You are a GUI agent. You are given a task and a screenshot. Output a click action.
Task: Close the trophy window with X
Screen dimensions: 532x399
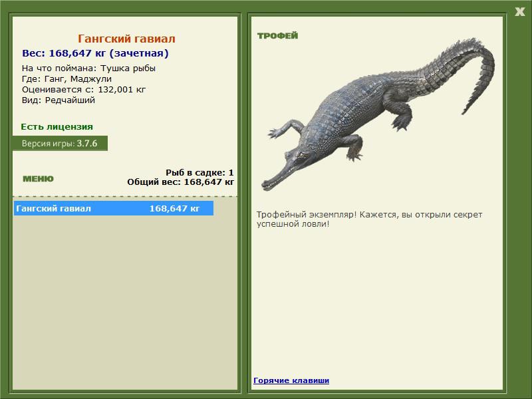(519, 12)
